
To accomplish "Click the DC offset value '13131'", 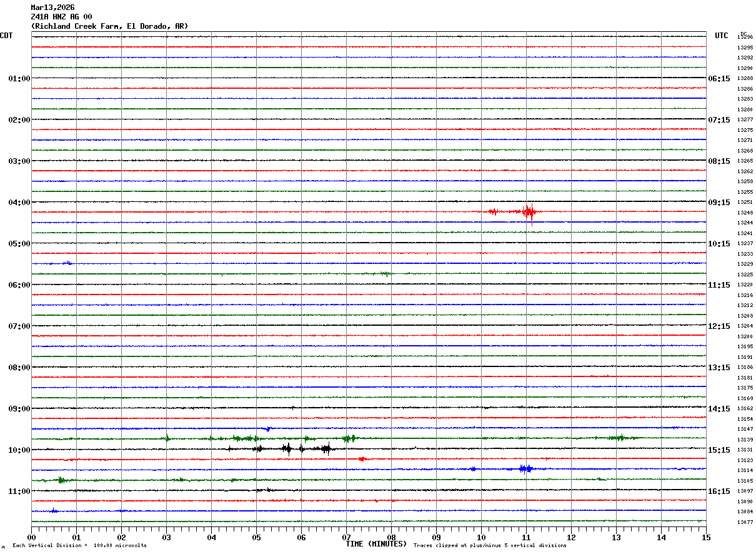I will tap(745, 450).
